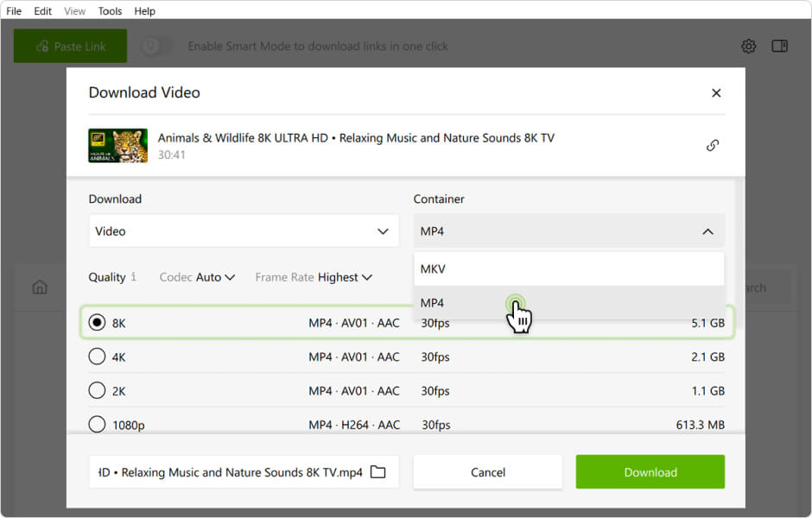
Task: Click the copy link icon beside video title
Action: click(x=713, y=146)
